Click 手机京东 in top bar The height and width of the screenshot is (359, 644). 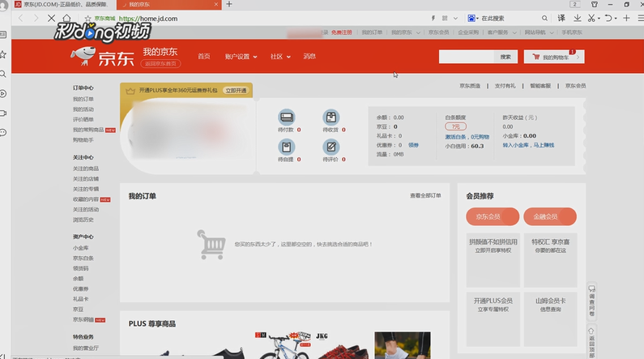point(572,32)
